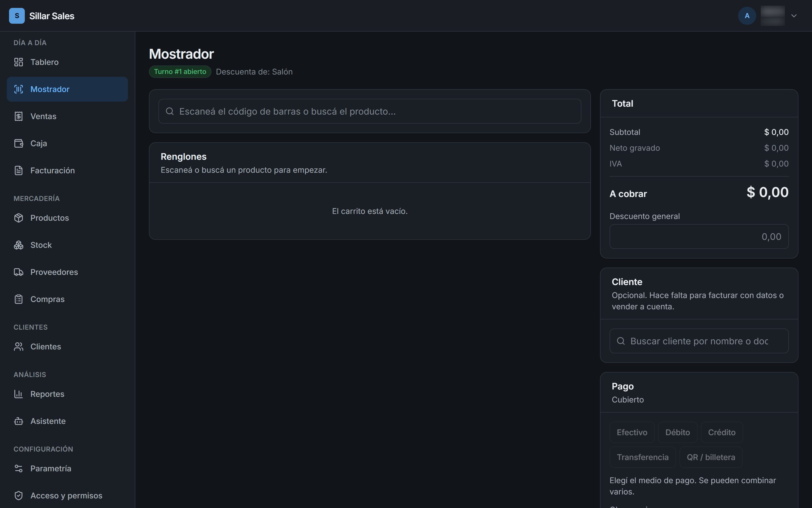Open the Compras clipboard icon
812x508 pixels.
(18, 299)
